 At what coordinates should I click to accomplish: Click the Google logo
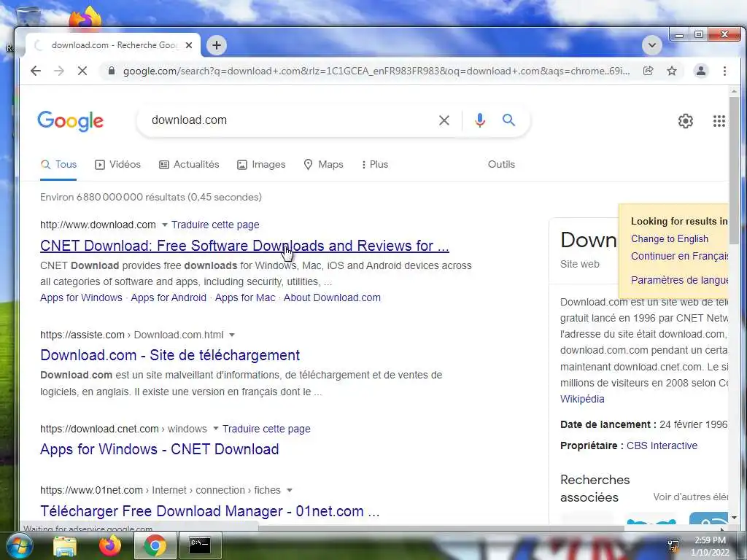click(70, 121)
